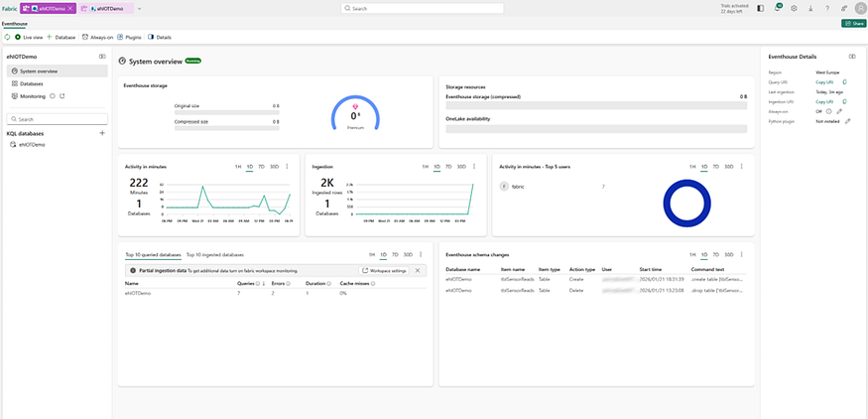Set Ingestion card range to 1H
868x419 pixels.
426,166
